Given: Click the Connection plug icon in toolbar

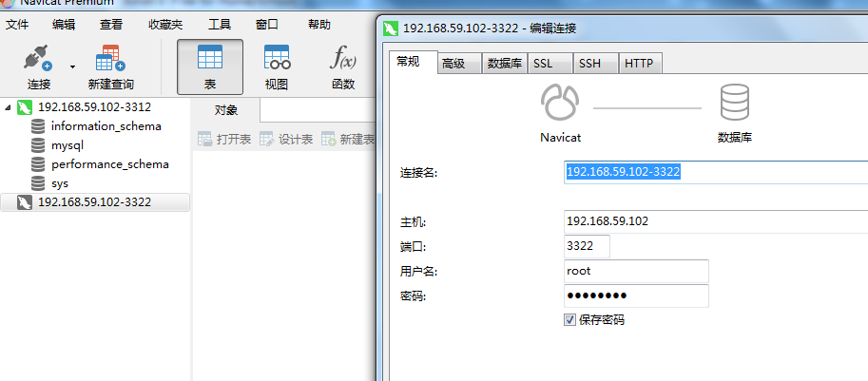Looking at the screenshot, I should tap(38, 58).
